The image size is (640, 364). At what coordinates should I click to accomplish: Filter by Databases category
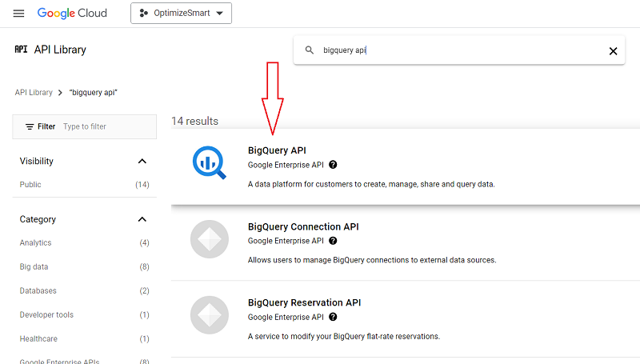click(38, 290)
